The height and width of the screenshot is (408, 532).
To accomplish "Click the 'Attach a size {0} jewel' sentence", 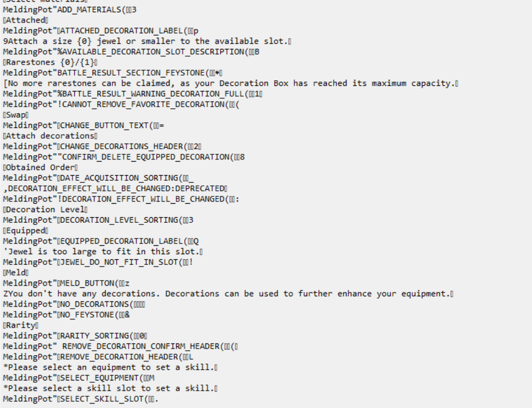I will pyautogui.click(x=147, y=42).
